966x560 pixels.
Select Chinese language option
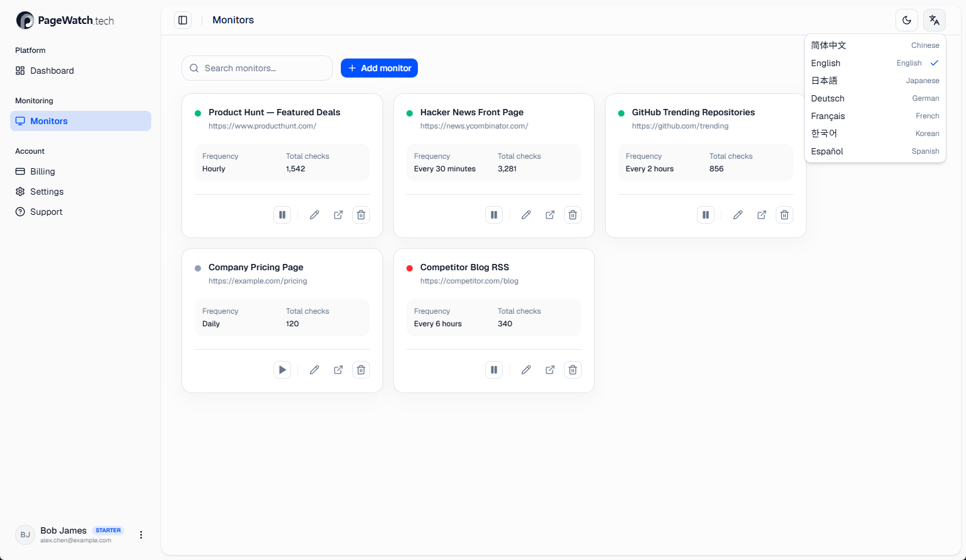pos(875,45)
